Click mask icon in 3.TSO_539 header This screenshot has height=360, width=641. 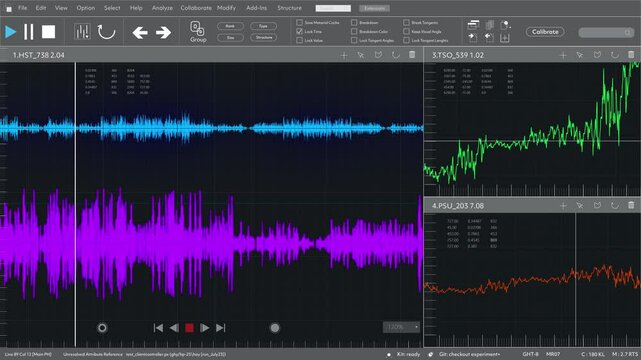tap(597, 55)
